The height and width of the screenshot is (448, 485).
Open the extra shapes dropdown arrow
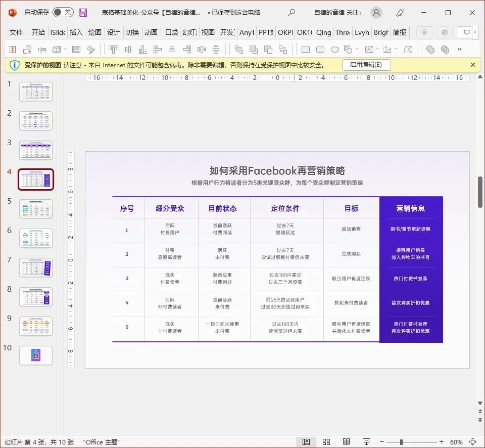click(x=357, y=49)
